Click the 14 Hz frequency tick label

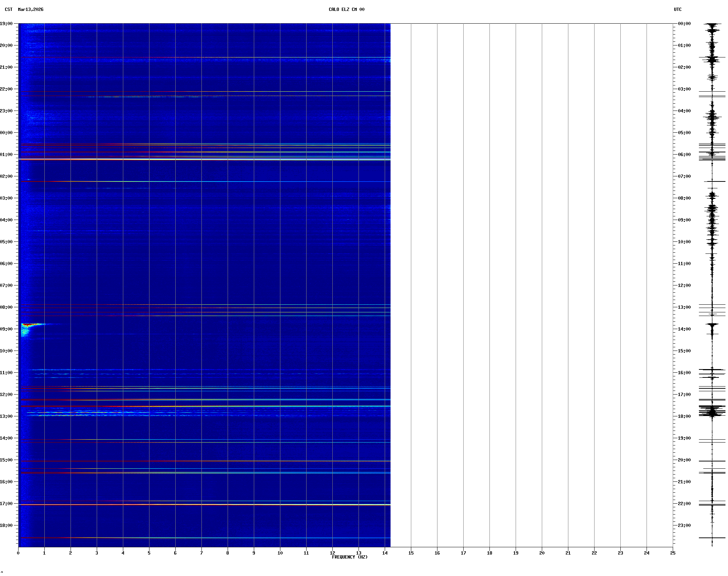point(385,553)
